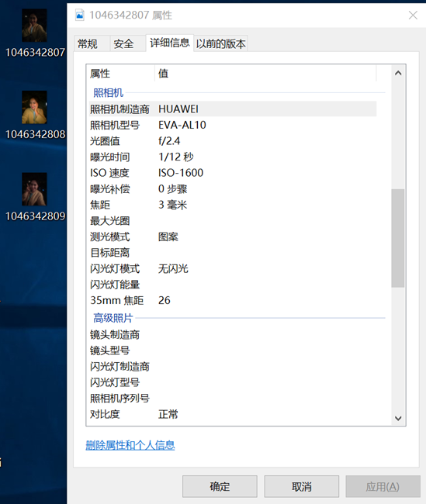This screenshot has height=504, width=426.
Task: Click the 高级照片 section header
Action: [113, 318]
